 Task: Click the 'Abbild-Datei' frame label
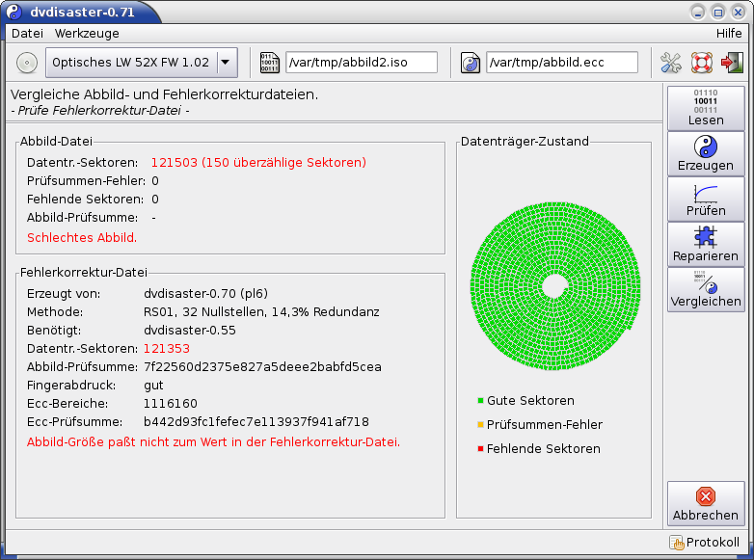coord(56,142)
